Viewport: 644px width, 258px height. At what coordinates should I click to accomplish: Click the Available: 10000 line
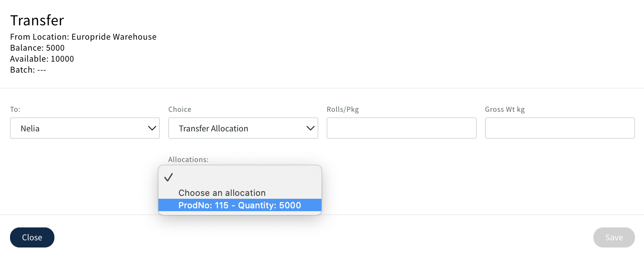point(42,59)
